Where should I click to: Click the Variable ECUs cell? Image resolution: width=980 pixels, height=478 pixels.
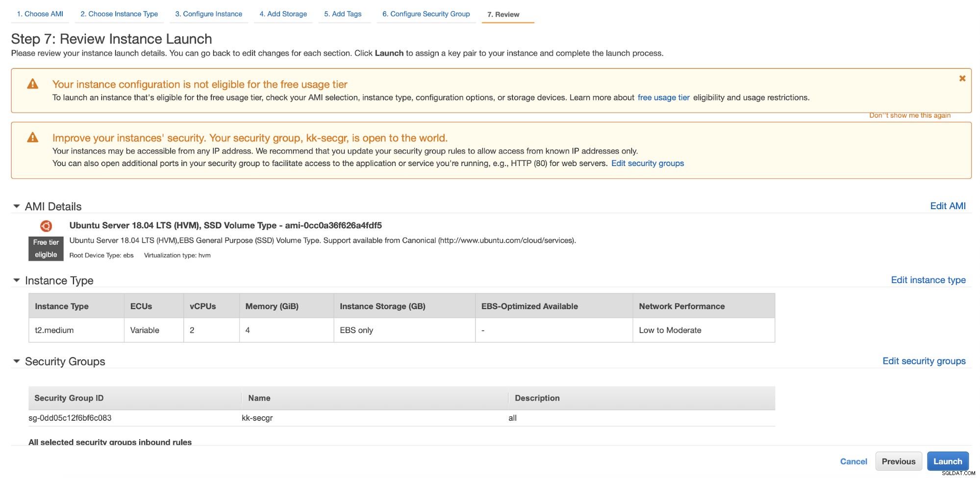[154, 330]
